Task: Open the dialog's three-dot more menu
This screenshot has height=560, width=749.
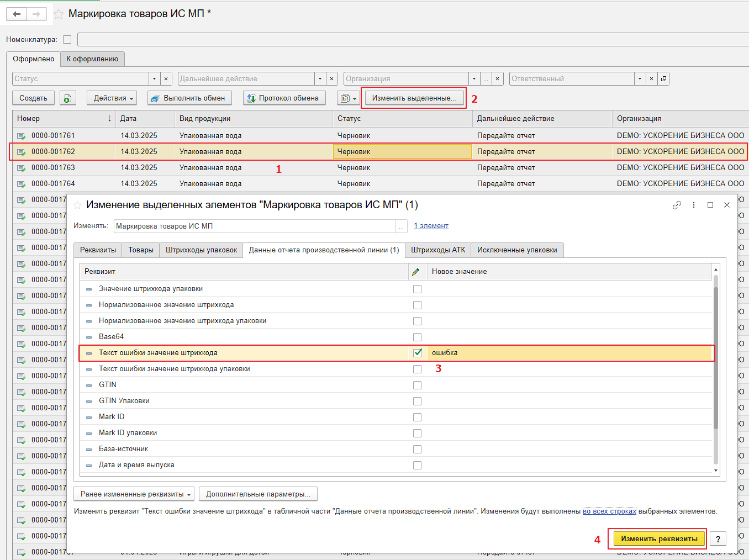Action: pos(694,205)
